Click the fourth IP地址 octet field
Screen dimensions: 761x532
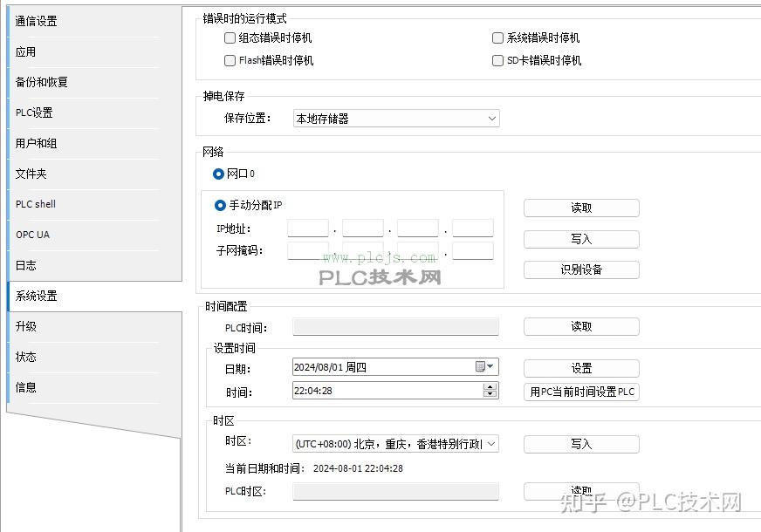coord(473,228)
